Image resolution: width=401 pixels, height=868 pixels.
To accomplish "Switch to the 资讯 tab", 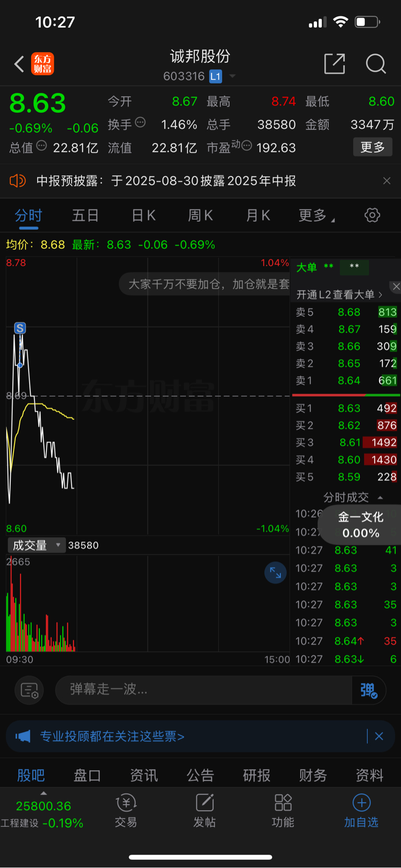I will click(x=144, y=776).
